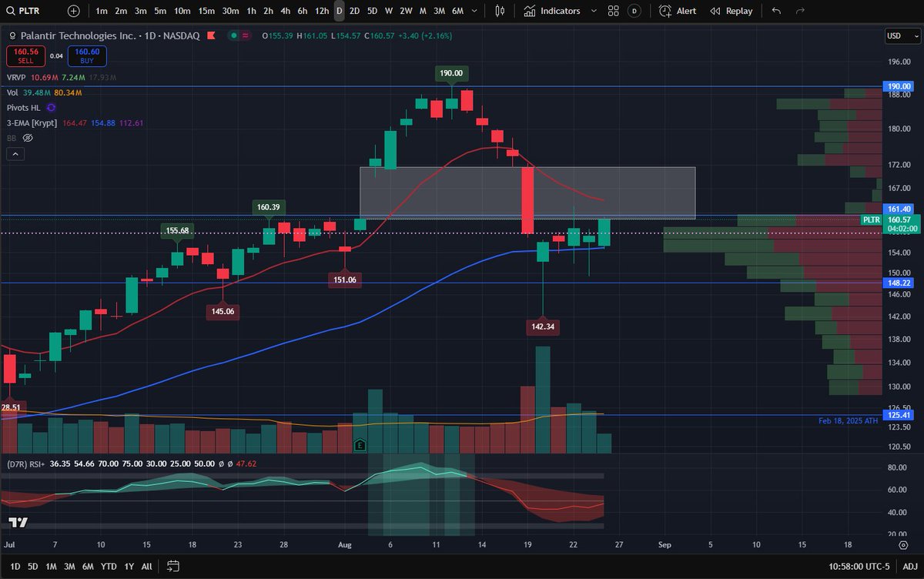Viewport: 924px width, 579px height.
Task: Click the 151.06 pivot low label
Action: click(x=343, y=279)
